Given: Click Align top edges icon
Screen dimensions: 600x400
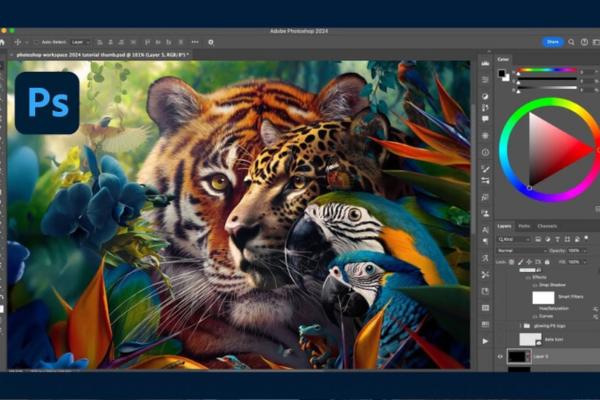Looking at the screenshot, I should 147,42.
